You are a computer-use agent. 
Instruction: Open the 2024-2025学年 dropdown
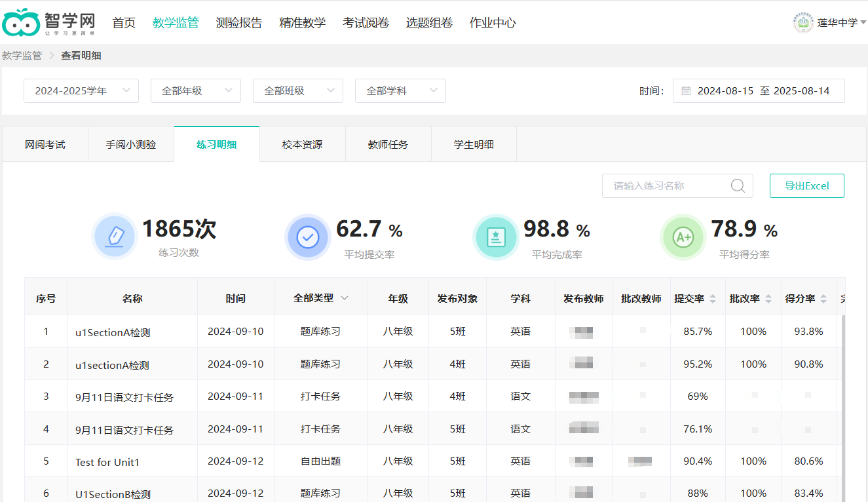coord(81,91)
